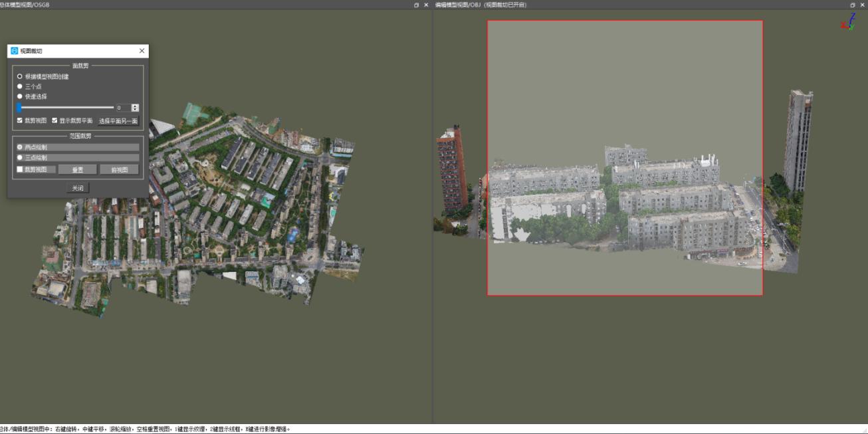Click the XYZ axis orientation gizmo
Screen dimensions: 868x434
(848, 21)
